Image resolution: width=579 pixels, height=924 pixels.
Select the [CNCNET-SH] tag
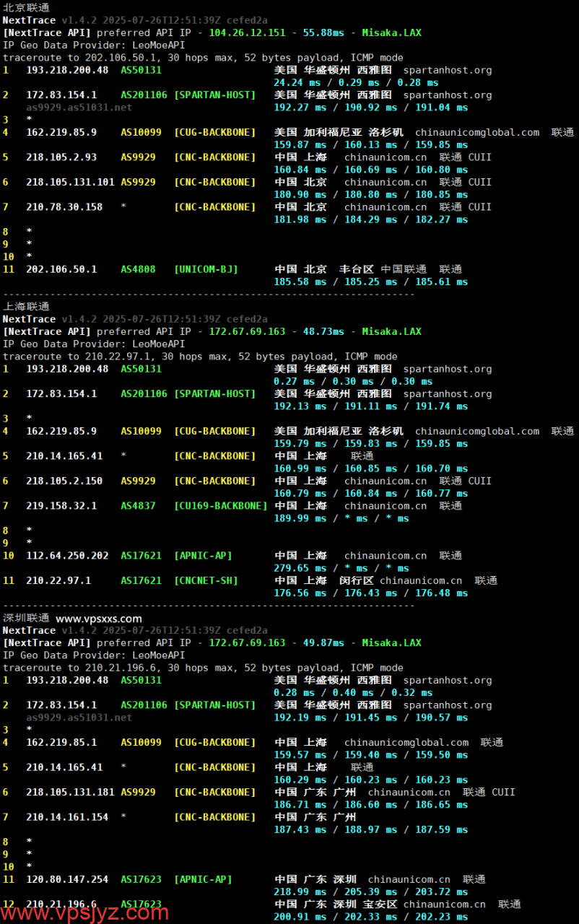point(207,580)
